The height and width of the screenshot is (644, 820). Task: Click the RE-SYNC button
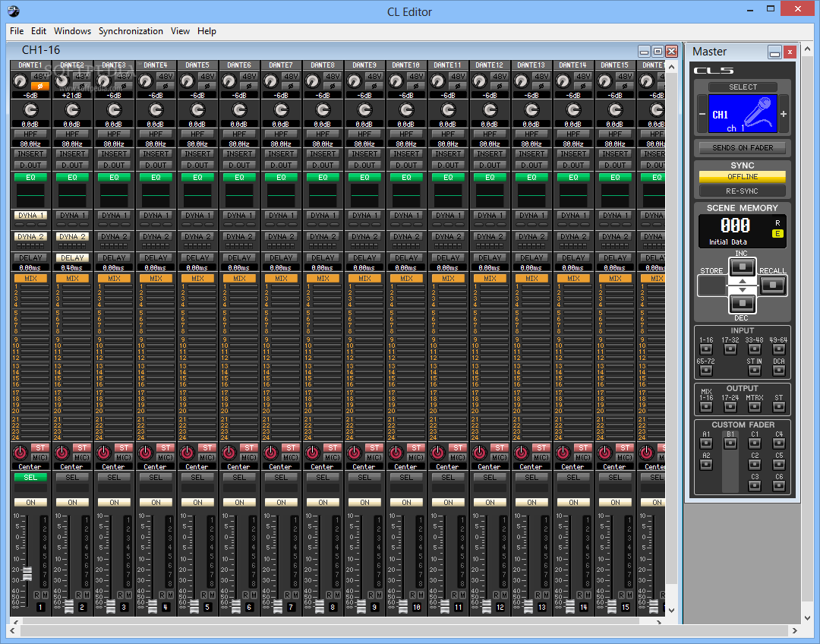tap(742, 191)
